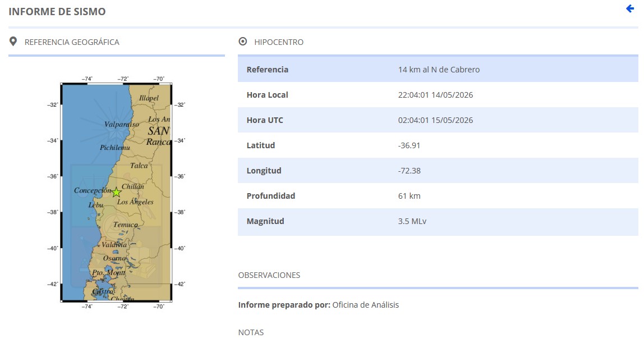Viewport: 644px width, 338px height.
Task: Click the target icon beside Hipocentro
Action: click(x=243, y=42)
